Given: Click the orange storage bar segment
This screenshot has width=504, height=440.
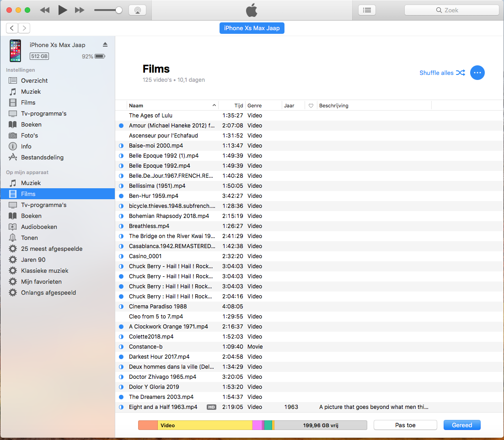Looking at the screenshot, I should point(148,425).
